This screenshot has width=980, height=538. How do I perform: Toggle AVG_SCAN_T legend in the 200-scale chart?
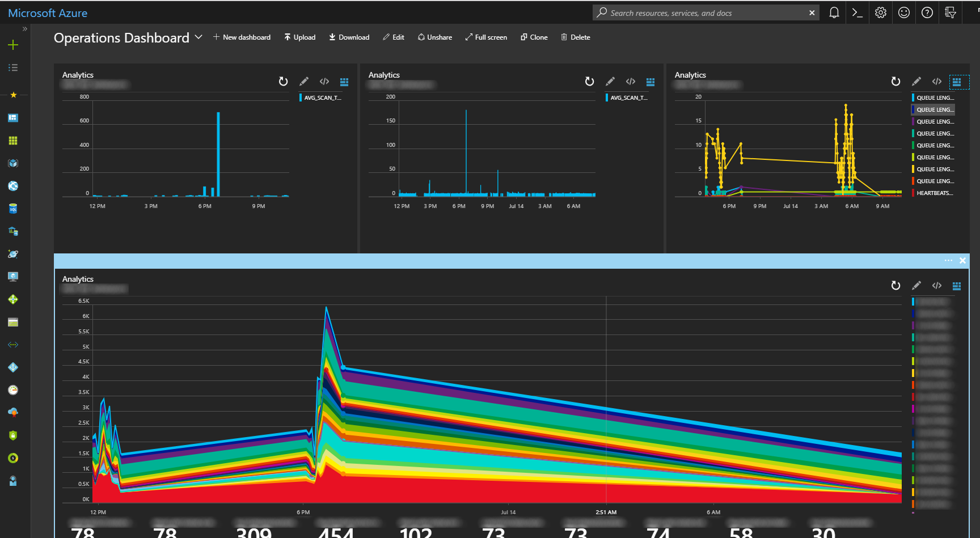pyautogui.click(x=627, y=98)
